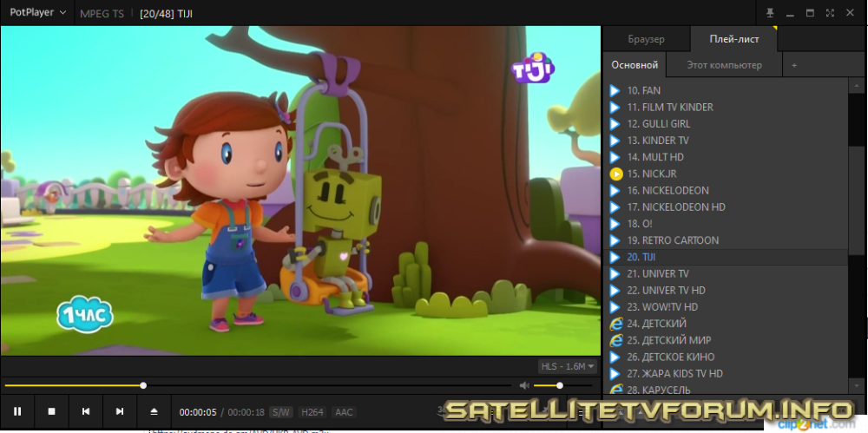Click the video display area
The image size is (868, 433).
[300, 191]
